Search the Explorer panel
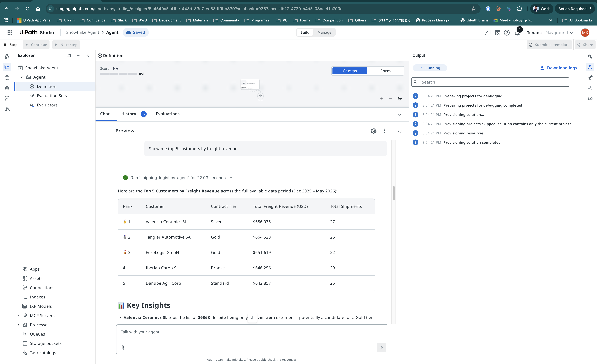Image resolution: width=597 pixels, height=364 pixels. [87, 55]
